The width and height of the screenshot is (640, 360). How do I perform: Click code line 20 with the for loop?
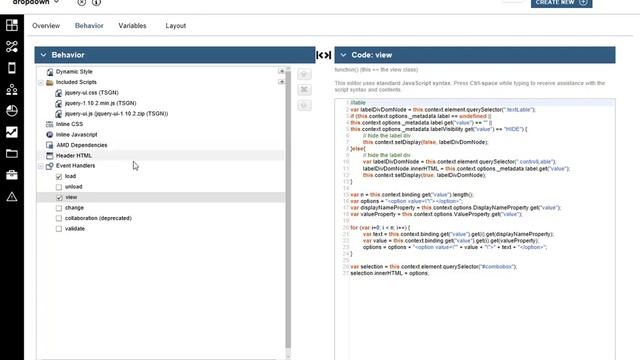[380, 227]
